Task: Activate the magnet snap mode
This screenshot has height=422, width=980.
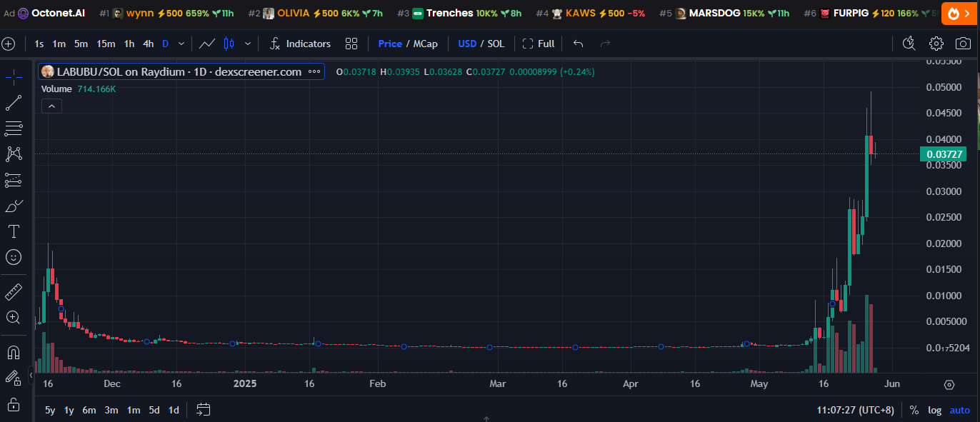Action: click(x=14, y=352)
